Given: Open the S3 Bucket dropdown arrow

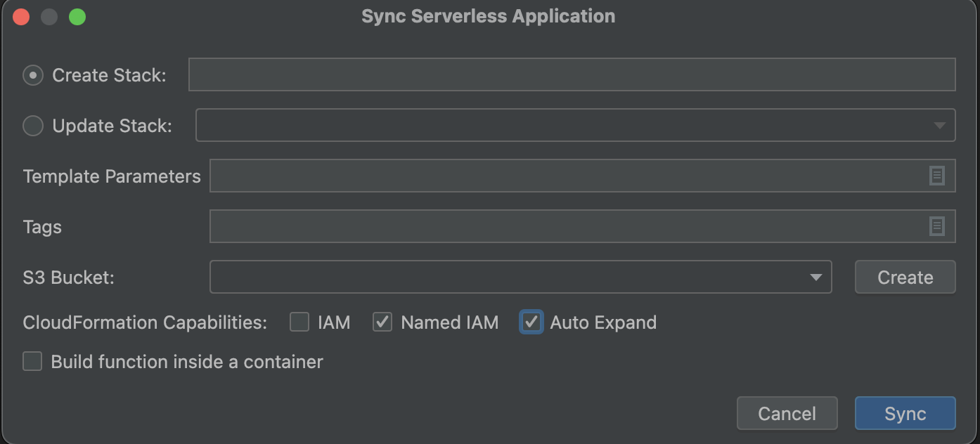Looking at the screenshot, I should pyautogui.click(x=815, y=277).
